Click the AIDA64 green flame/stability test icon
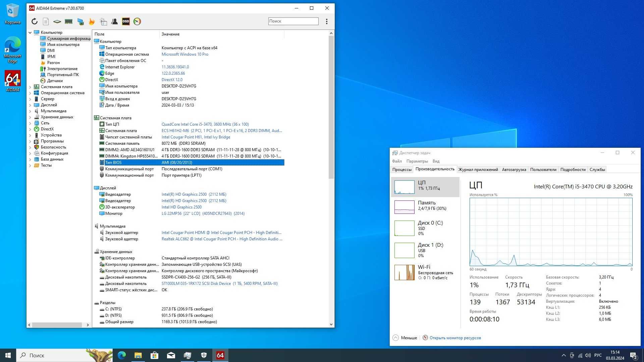Screen dimensions: 644x362 [x=91, y=21]
